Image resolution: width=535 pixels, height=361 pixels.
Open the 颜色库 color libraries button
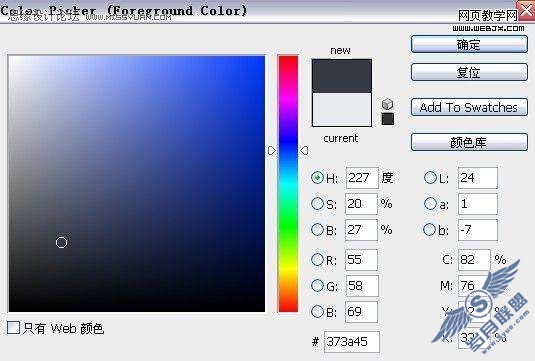coord(469,142)
